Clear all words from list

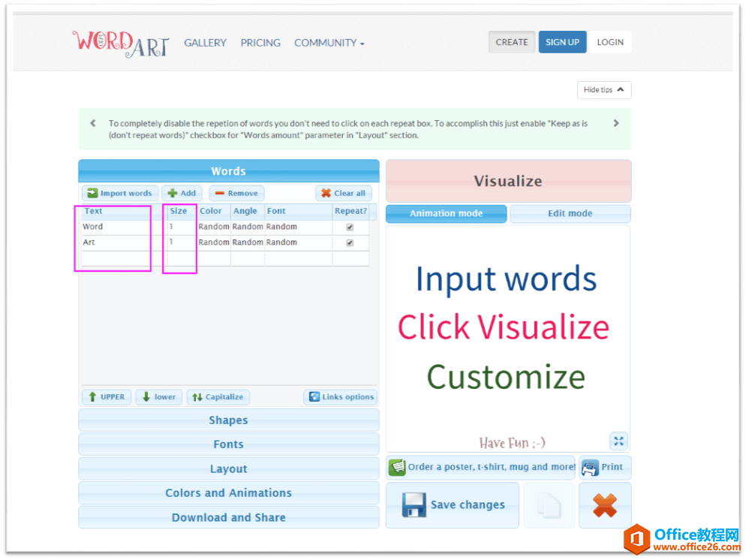click(343, 193)
